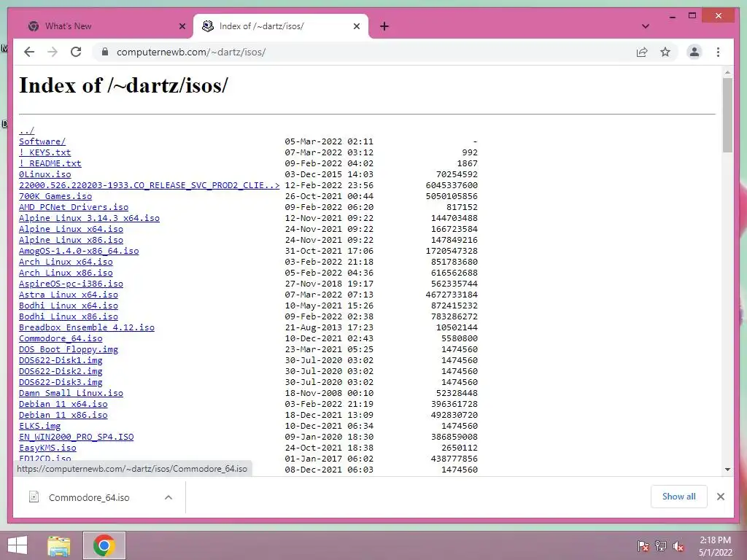Download Astra_Linux_x64.iso
This screenshot has height=560, width=747.
(68, 295)
